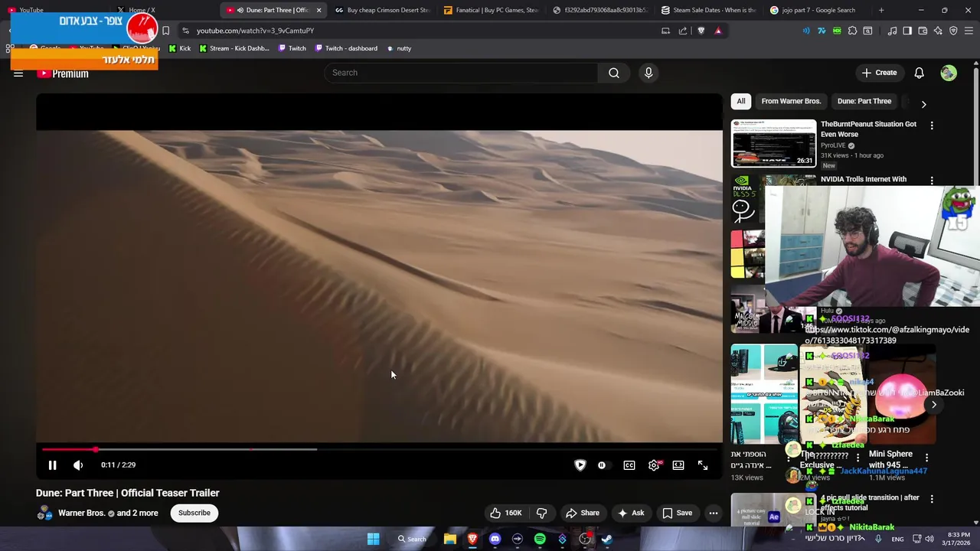Focus the YouTube search field

(462, 73)
